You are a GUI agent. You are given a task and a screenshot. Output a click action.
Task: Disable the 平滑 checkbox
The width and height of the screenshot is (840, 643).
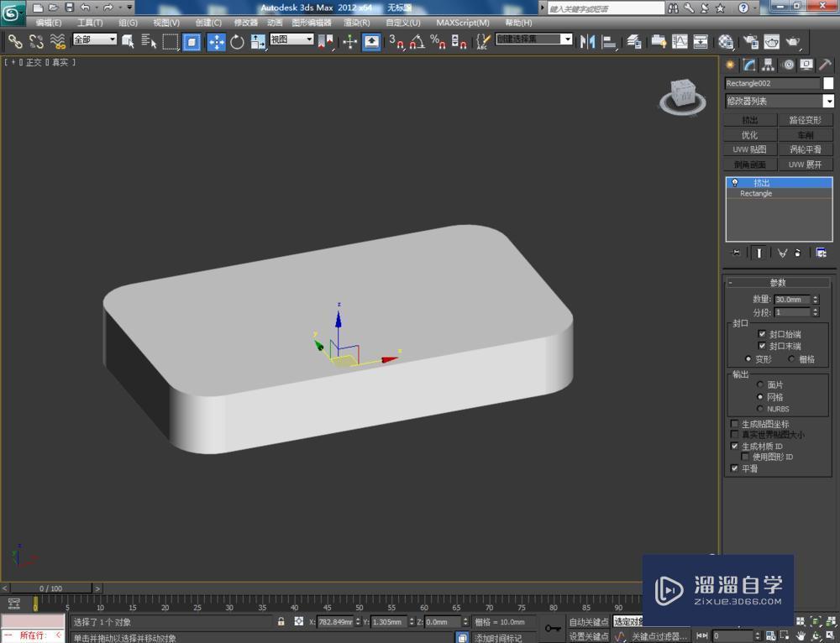click(736, 468)
